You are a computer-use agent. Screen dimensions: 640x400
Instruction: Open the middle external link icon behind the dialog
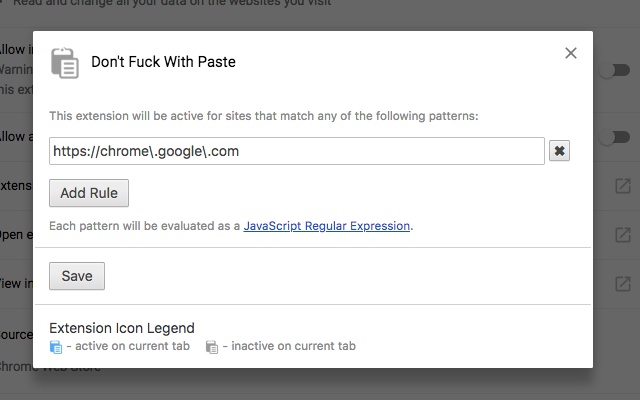[622, 236]
